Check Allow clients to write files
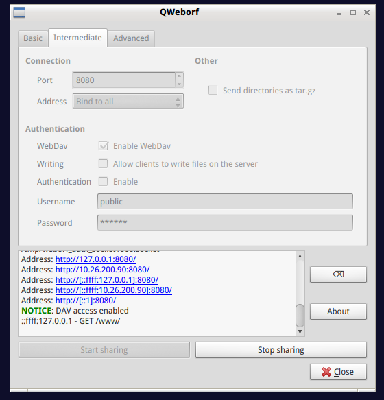The image size is (384, 400). 103,163
